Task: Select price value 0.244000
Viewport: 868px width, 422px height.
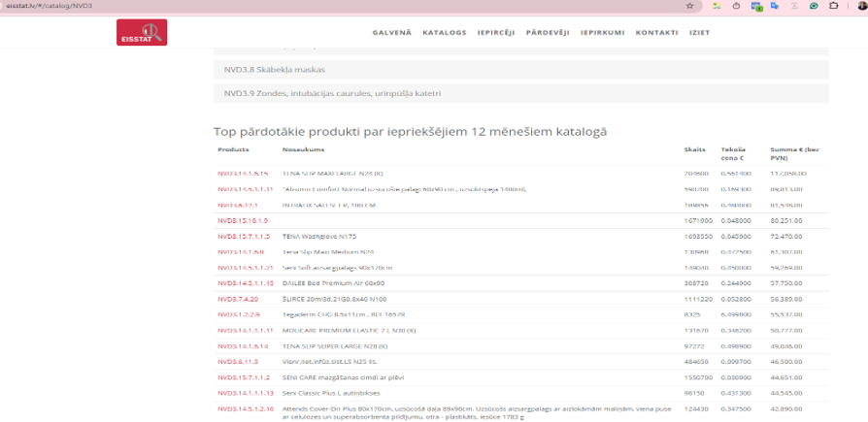Action: point(736,283)
